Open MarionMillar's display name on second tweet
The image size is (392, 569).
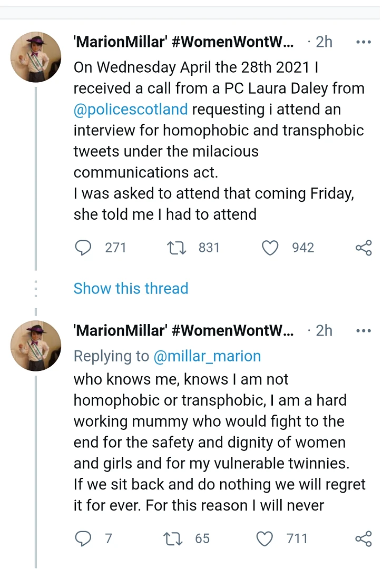tap(183, 331)
